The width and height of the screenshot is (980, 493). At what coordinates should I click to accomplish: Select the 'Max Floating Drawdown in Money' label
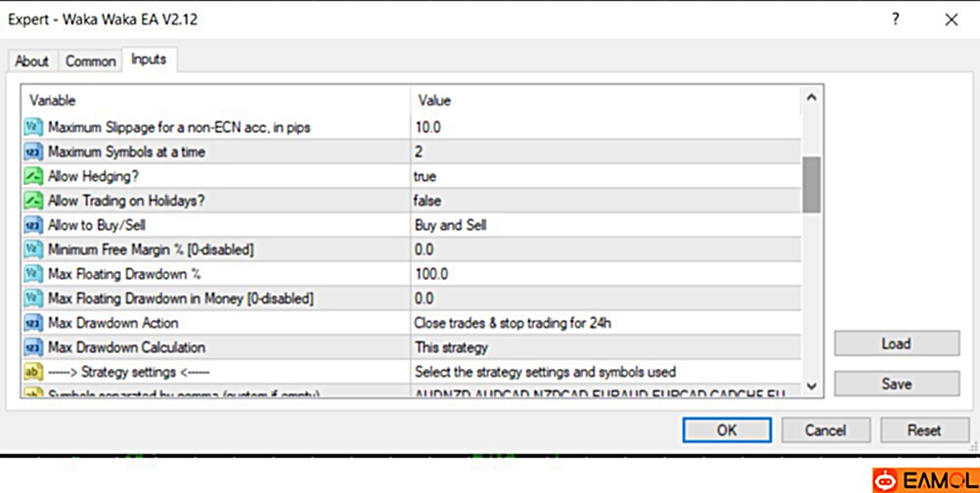(x=181, y=298)
